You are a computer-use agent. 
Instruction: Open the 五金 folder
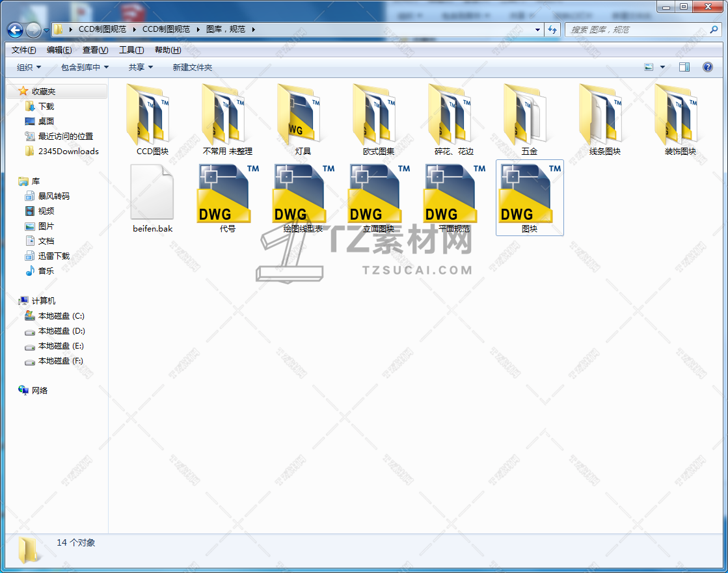530,120
